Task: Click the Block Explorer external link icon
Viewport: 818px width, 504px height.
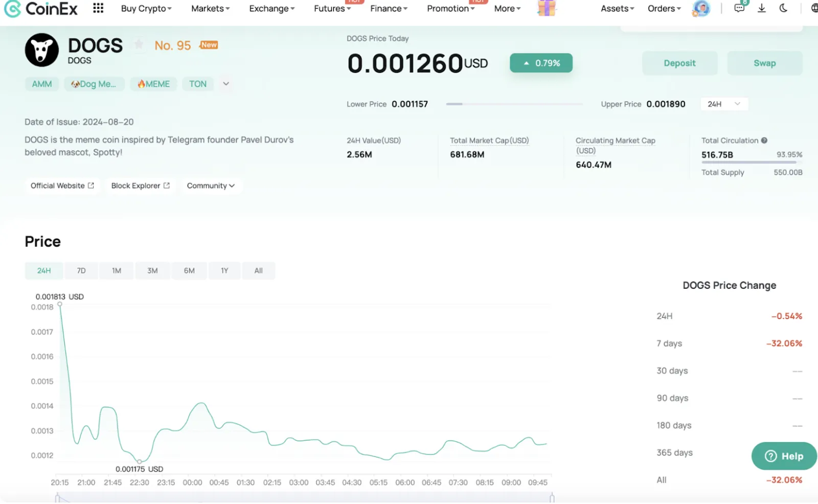Action: coord(167,186)
